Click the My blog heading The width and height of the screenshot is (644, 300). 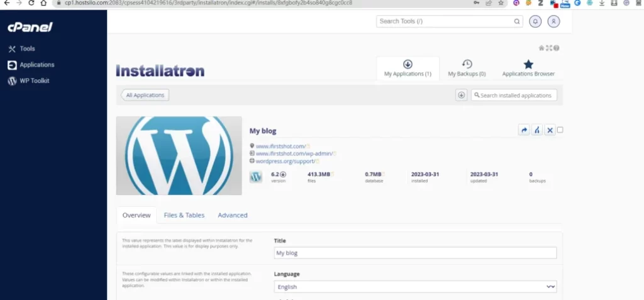pyautogui.click(x=263, y=131)
